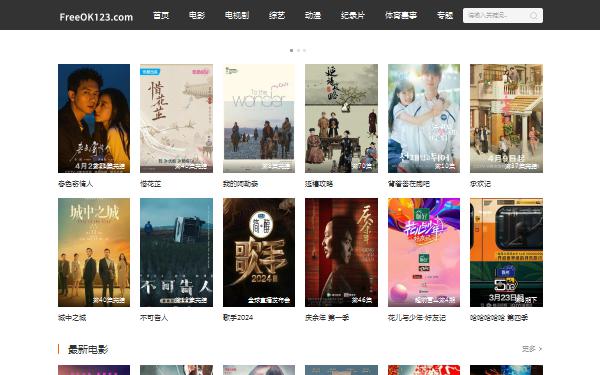Select the first carousel indicator dot
This screenshot has width=600, height=375.
(292, 51)
